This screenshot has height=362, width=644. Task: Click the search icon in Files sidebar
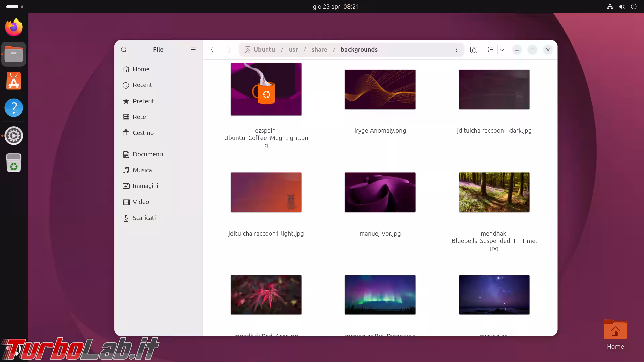point(124,50)
